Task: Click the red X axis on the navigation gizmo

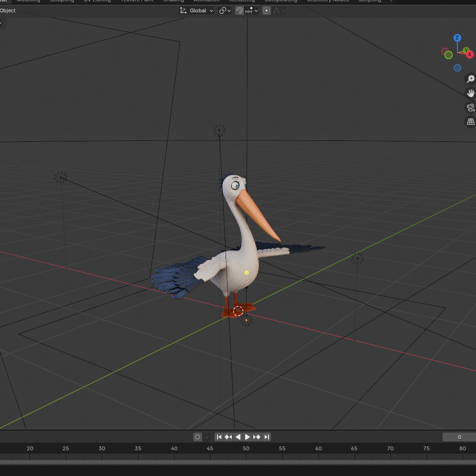Action: point(470,54)
